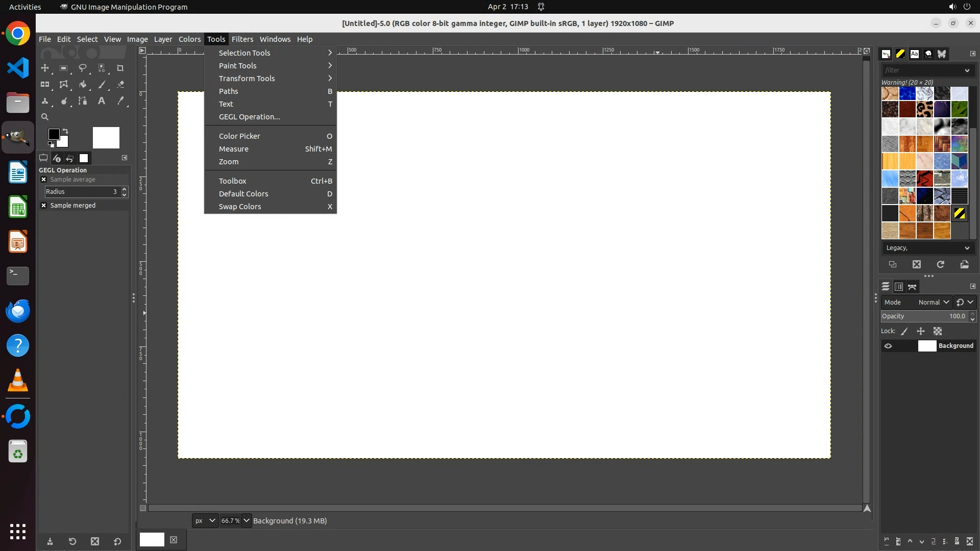Toggle the Sample merged checkbox

[44, 206]
